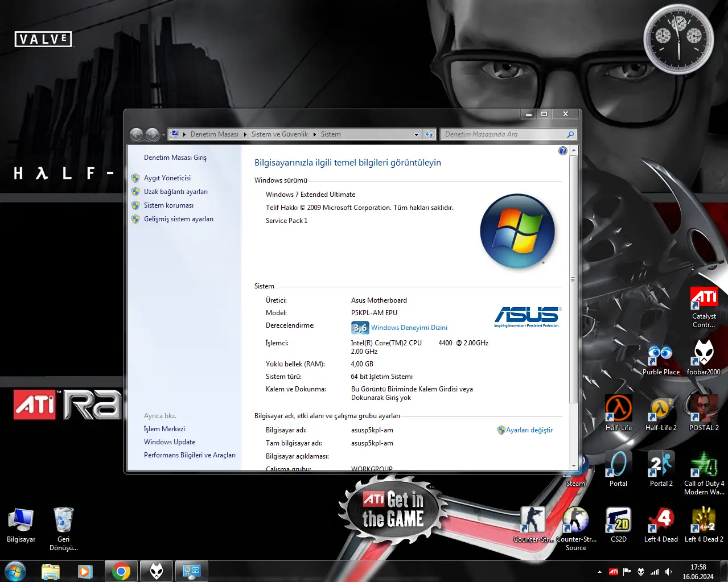Screen dimensions: 728x582
Task: Open Left 4 Dead desktop shortcut
Action: (x=661, y=525)
